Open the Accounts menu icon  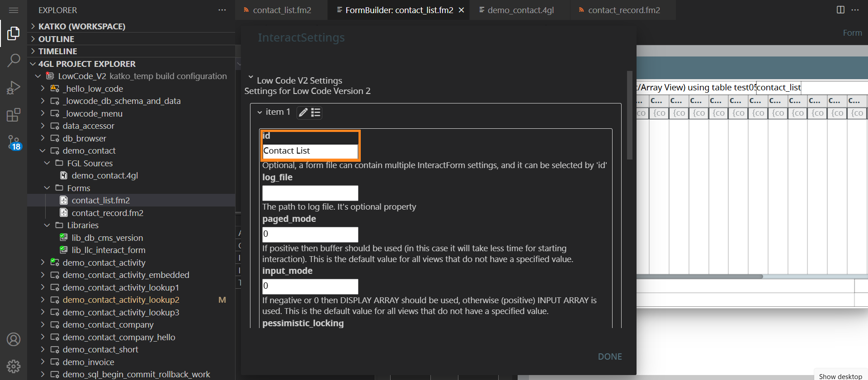pyautogui.click(x=14, y=339)
